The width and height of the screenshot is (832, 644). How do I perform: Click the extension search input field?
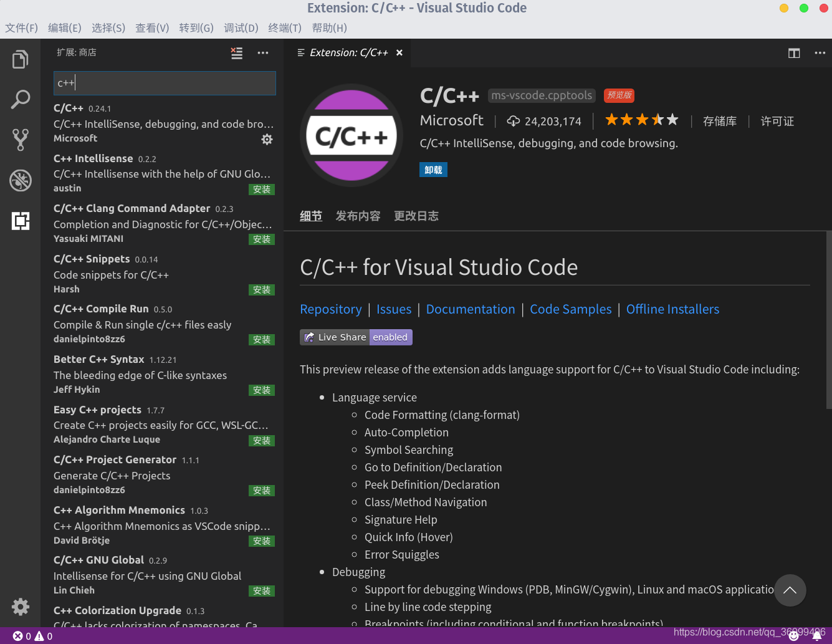pos(165,83)
